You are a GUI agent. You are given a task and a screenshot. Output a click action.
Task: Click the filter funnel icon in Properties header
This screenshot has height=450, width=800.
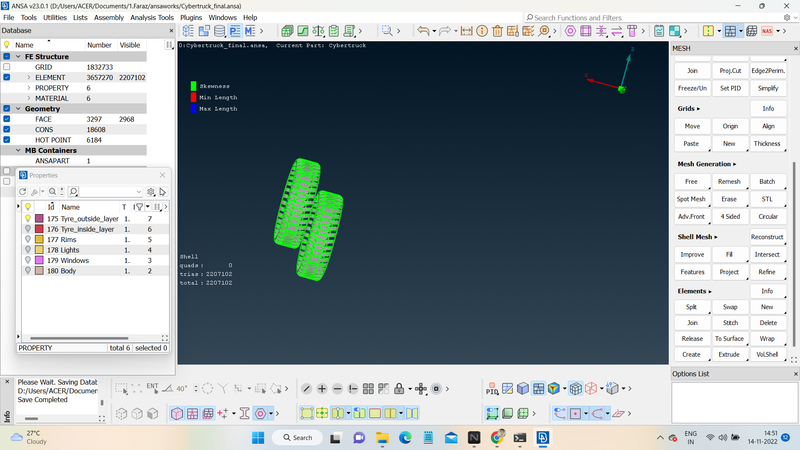[139, 207]
